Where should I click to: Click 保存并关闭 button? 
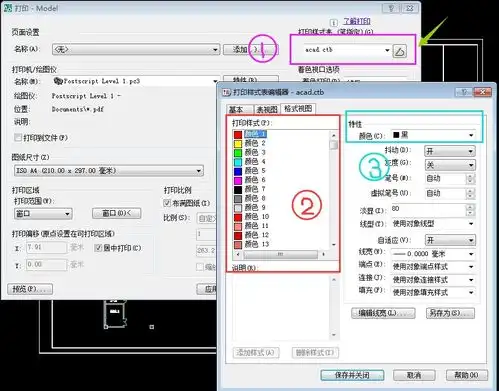(352, 375)
